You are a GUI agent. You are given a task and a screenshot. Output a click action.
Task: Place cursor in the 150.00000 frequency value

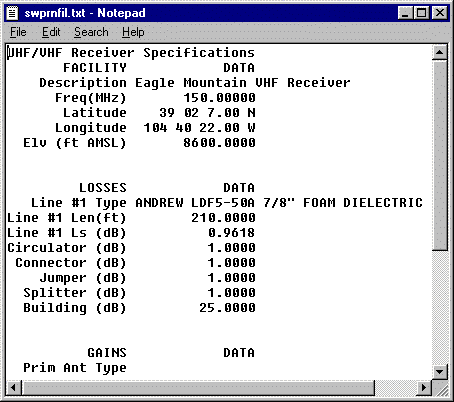coord(219,98)
